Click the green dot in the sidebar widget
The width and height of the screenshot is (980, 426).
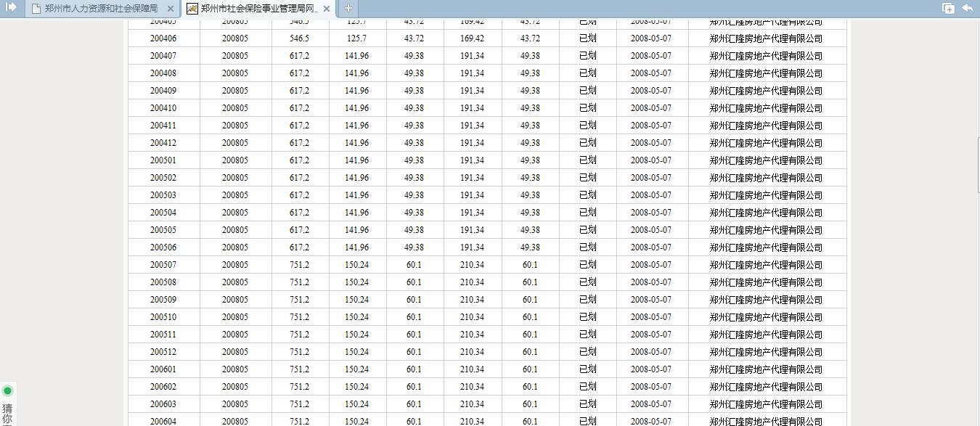[x=8, y=391]
